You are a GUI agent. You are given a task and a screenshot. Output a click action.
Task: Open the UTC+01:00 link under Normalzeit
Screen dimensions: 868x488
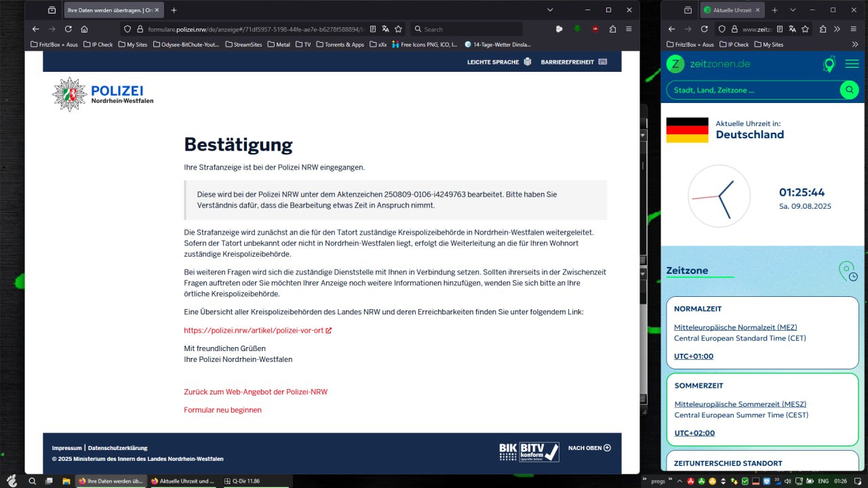(x=694, y=357)
